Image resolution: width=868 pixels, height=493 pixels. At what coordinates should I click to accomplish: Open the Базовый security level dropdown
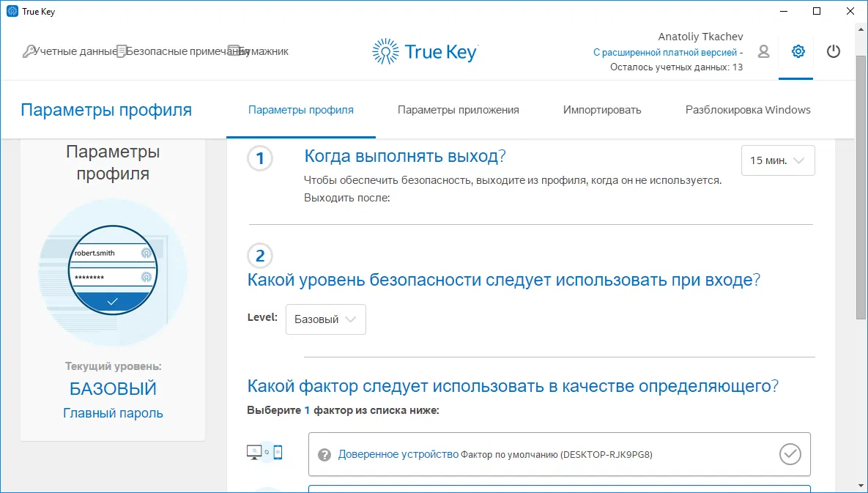coord(325,319)
